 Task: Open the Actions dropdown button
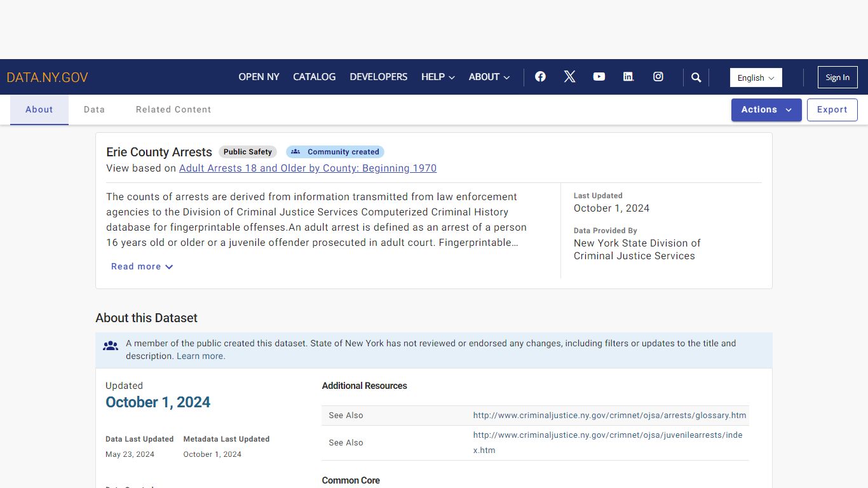766,110
